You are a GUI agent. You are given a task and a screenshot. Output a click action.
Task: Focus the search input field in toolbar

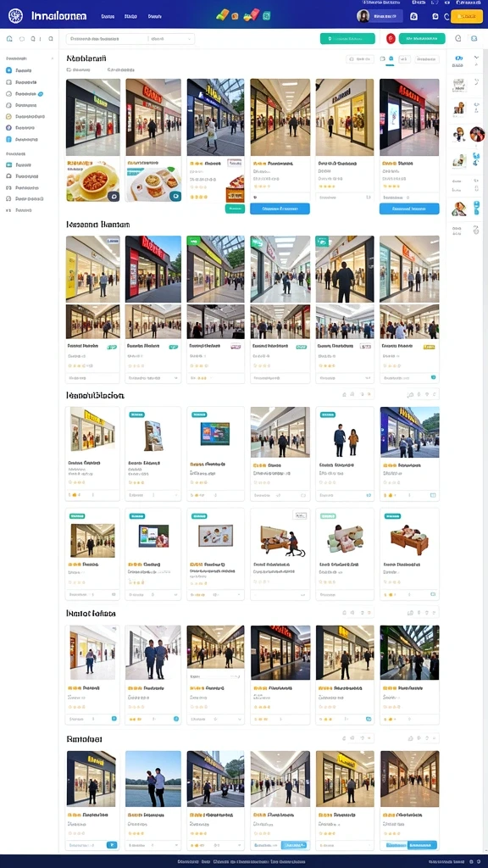108,39
